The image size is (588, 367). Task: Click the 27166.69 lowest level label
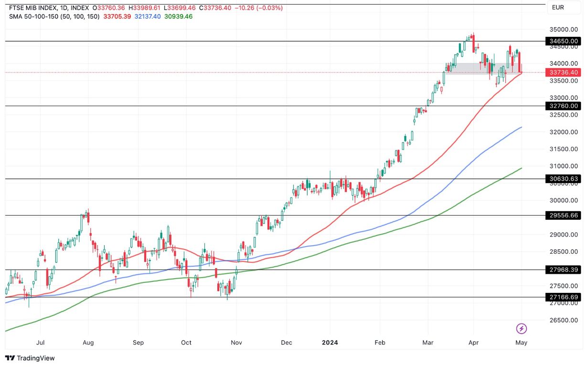click(x=564, y=296)
